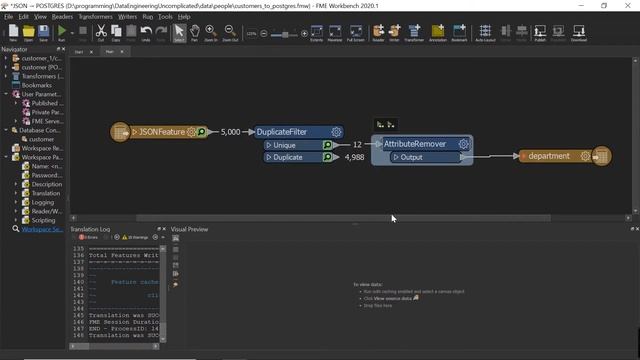Click the Auto-Layout toolbar icon

[485, 33]
